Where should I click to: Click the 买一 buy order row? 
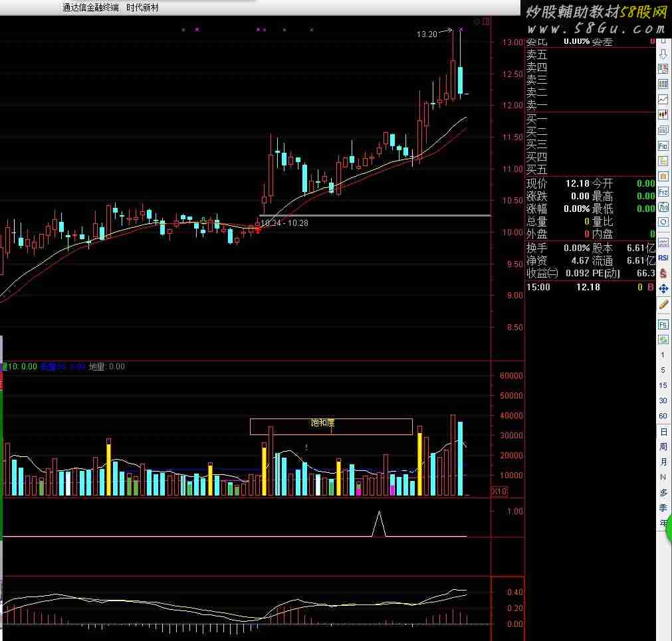590,120
